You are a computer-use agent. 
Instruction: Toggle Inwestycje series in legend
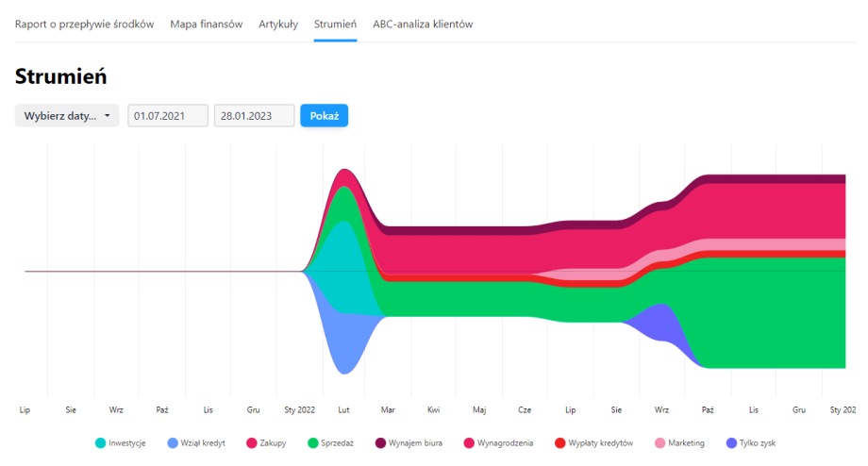tap(120, 442)
